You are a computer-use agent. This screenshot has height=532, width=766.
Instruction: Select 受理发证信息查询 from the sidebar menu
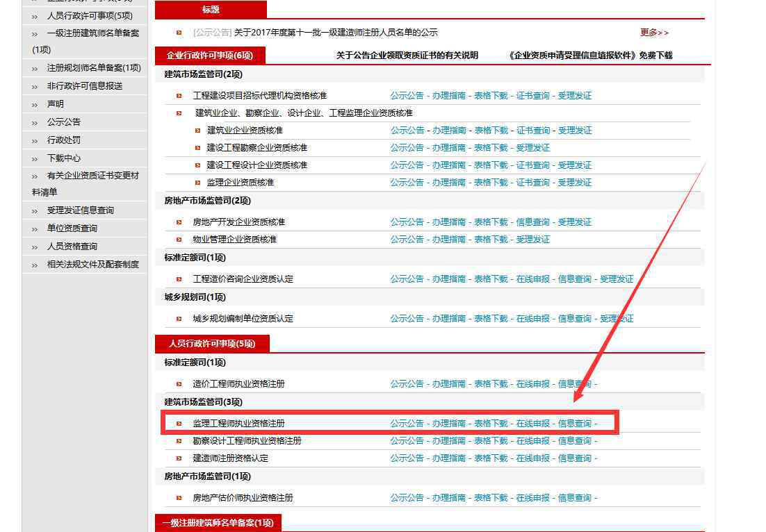coord(81,210)
